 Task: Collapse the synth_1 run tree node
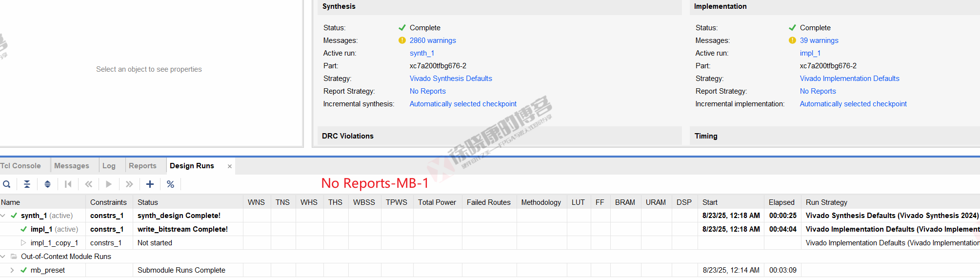tap(3, 216)
